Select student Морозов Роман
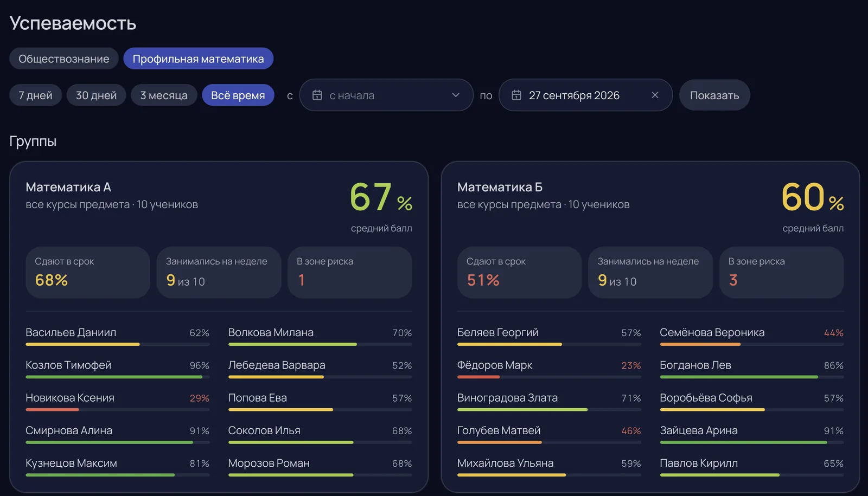Screen dimensions: 868x496 [320, 467]
